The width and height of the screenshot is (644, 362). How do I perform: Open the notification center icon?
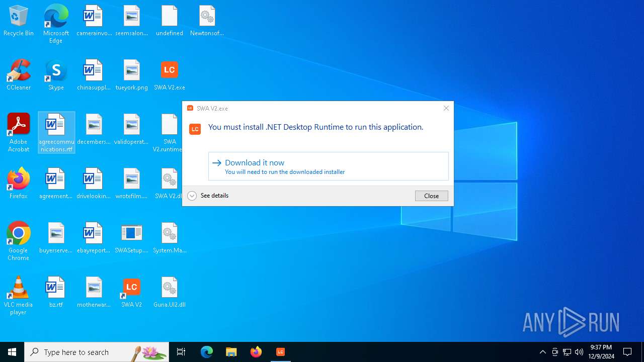627,352
